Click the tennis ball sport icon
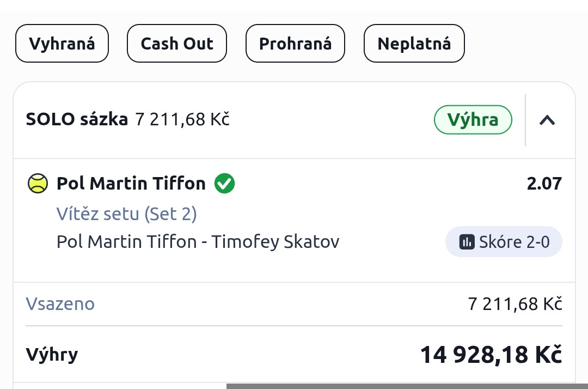This screenshot has width=588, height=389. pyautogui.click(x=38, y=184)
